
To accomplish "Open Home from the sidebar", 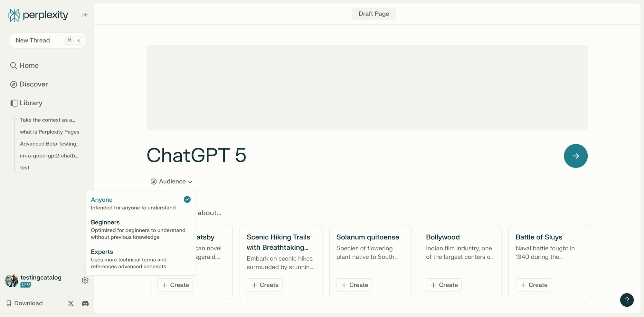I will point(29,65).
